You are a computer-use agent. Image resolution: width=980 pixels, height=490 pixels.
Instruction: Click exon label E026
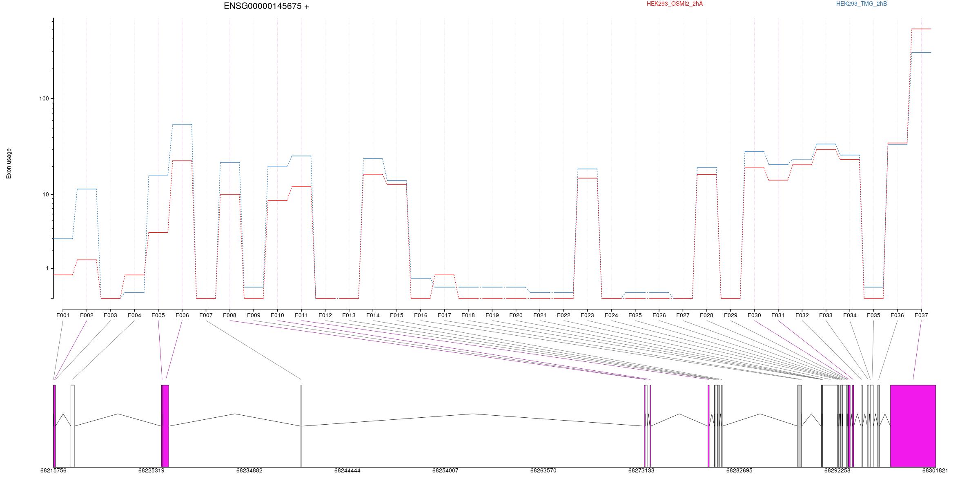pyautogui.click(x=659, y=315)
